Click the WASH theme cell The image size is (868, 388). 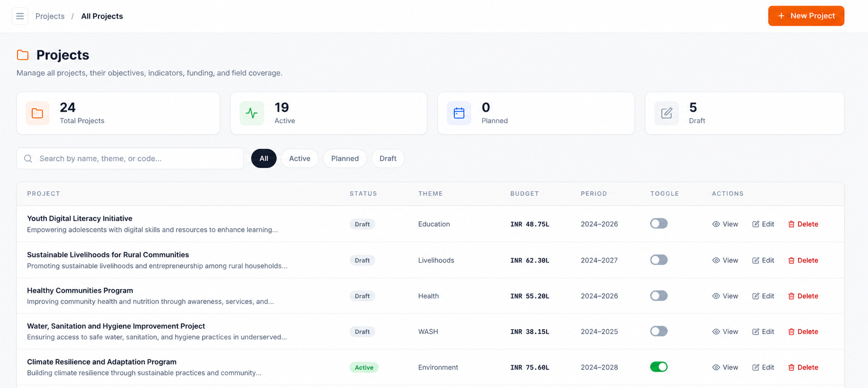(428, 332)
